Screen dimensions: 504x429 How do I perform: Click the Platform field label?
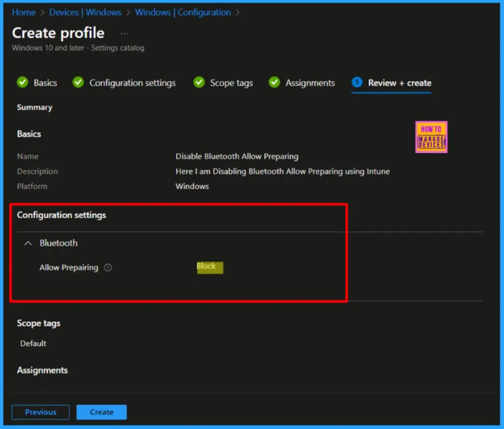tap(32, 186)
